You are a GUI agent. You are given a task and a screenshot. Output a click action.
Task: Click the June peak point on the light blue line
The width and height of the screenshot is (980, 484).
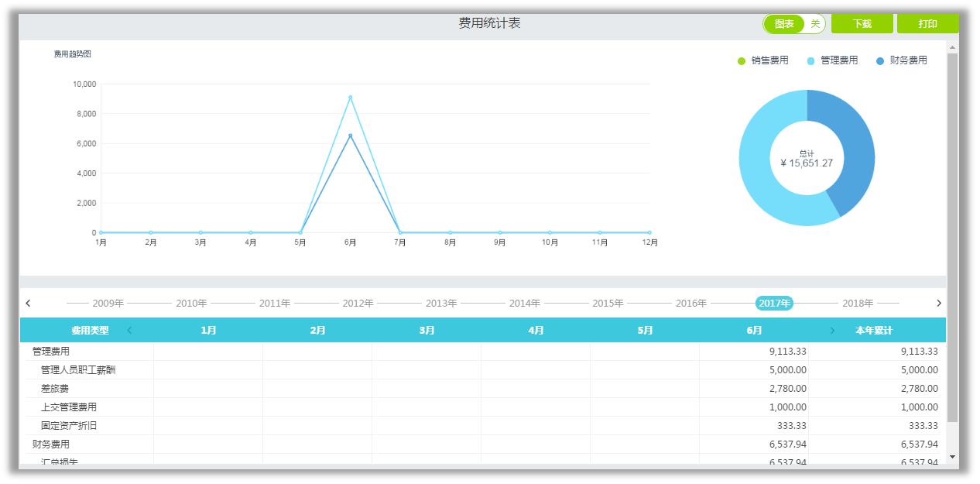350,98
